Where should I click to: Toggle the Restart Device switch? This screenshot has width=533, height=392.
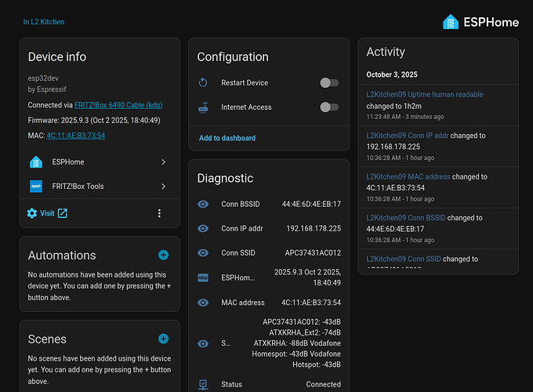[x=329, y=82]
